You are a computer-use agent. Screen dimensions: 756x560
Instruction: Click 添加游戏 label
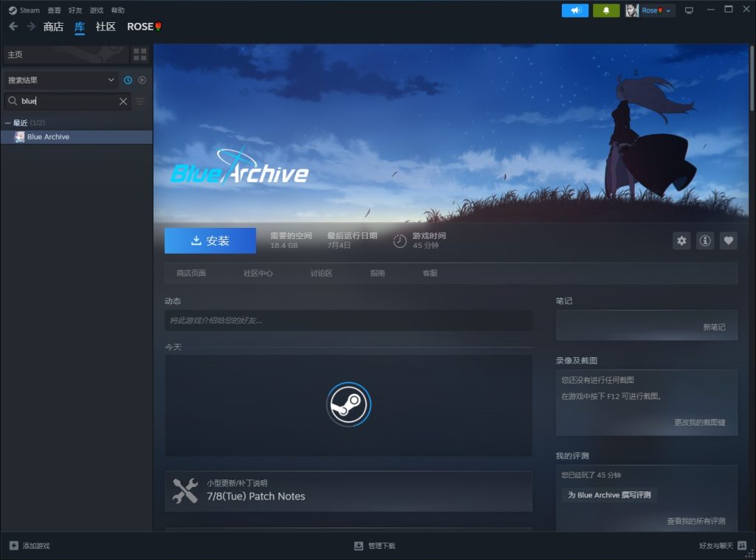(x=36, y=545)
